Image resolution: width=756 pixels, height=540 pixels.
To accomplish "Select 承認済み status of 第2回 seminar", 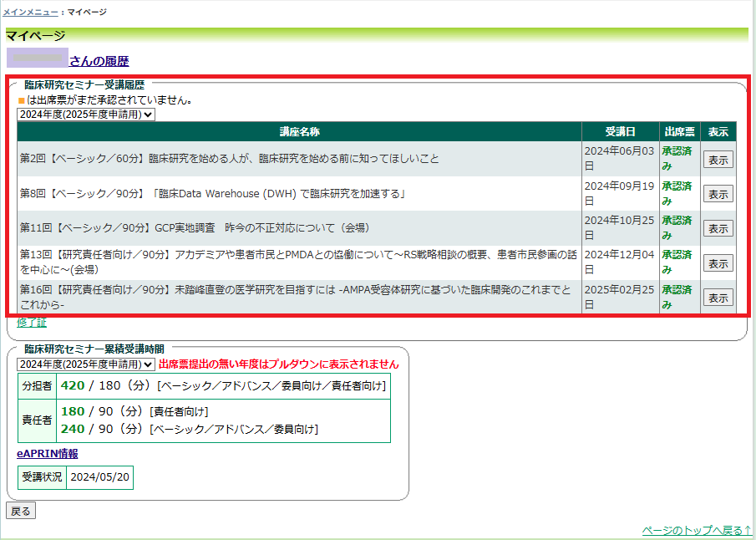I will (677, 159).
